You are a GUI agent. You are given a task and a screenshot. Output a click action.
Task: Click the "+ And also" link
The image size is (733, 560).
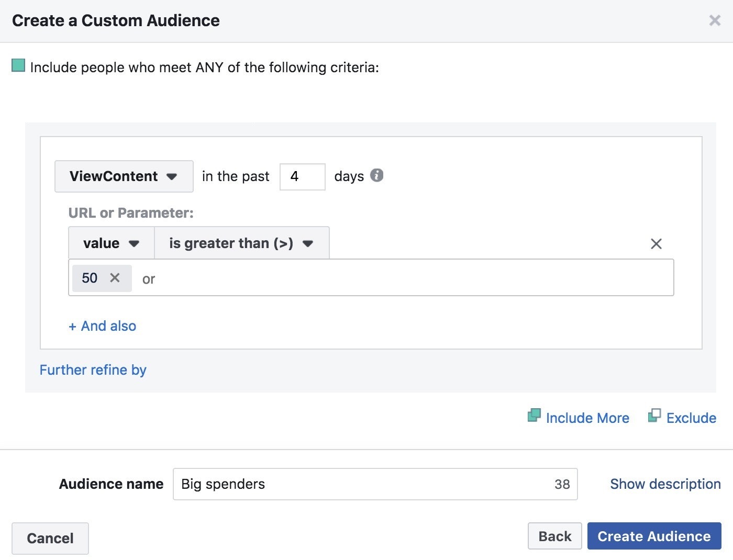[102, 326]
